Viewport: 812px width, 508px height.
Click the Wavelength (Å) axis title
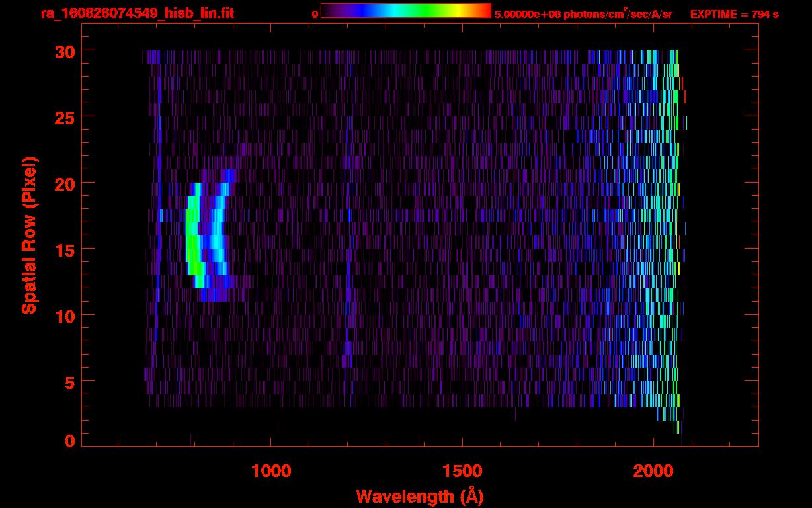[420, 496]
